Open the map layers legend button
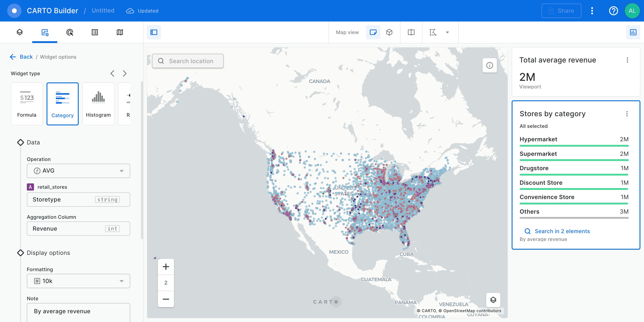Image resolution: width=644 pixels, height=322 pixels. point(493,300)
